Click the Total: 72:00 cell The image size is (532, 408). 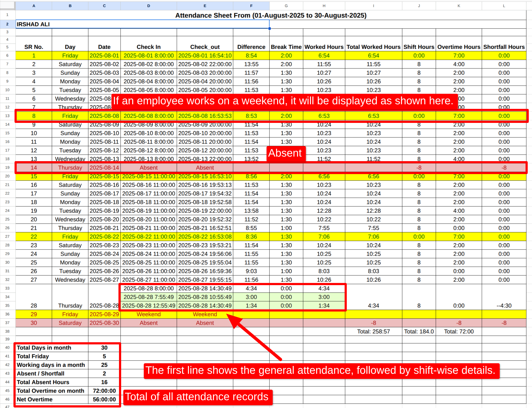(x=458, y=331)
